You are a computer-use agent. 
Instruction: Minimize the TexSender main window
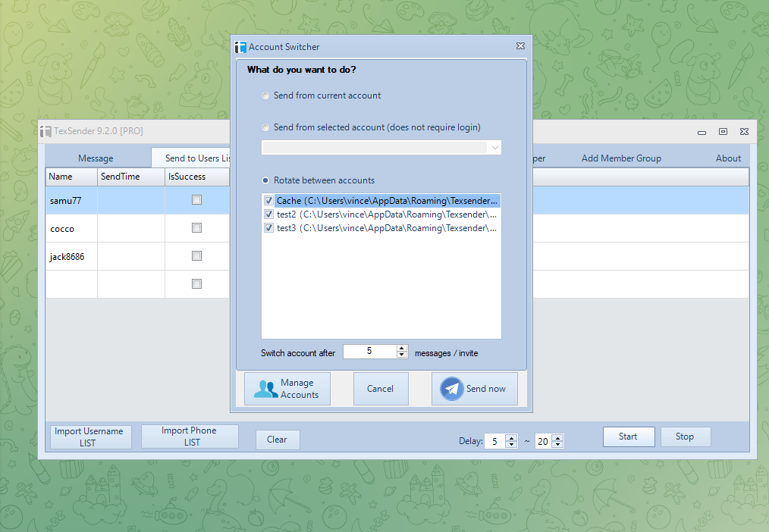tap(702, 133)
